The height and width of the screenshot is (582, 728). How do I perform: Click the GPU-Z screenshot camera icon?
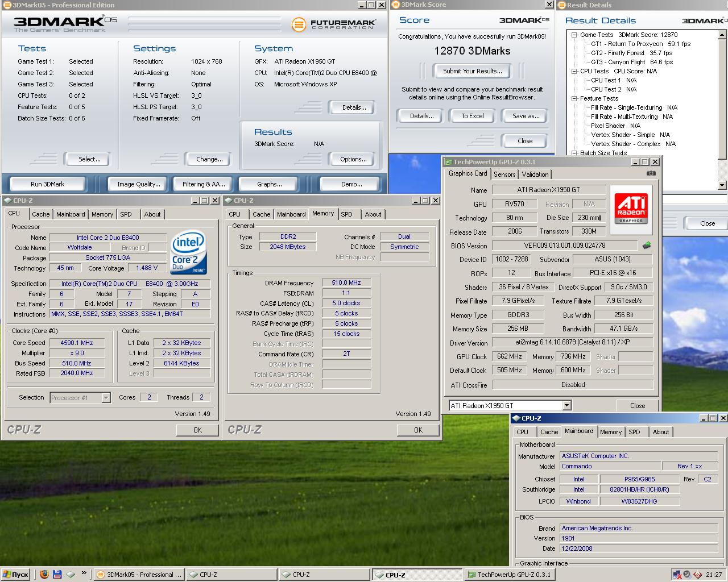coord(651,173)
